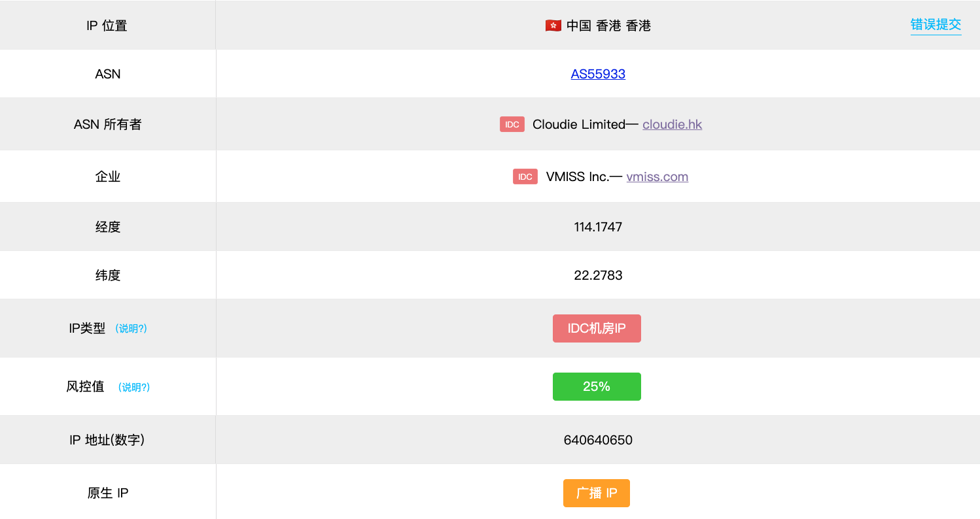Visit the vmiss.com website link
The width and height of the screenshot is (980, 519).
coord(657,176)
